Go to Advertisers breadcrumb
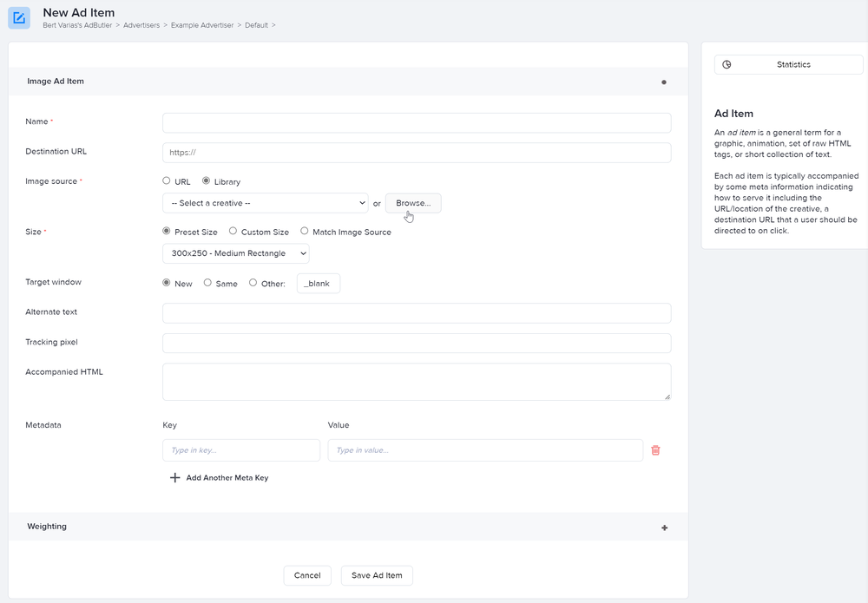Image resolution: width=868 pixels, height=603 pixels. coord(141,25)
